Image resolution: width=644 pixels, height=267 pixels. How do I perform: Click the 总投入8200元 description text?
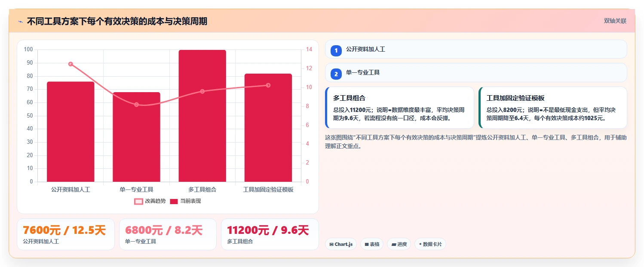click(x=551, y=114)
